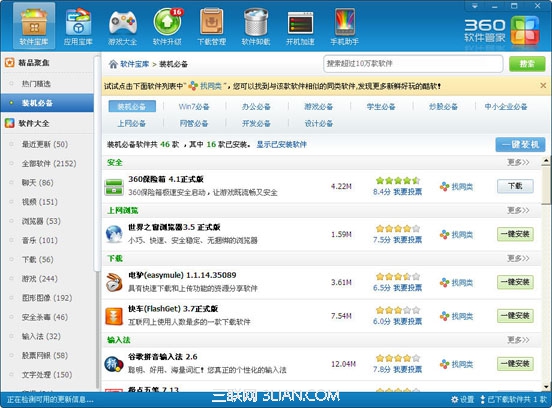
Task: Open the titlebar dropdown menu arrow
Action: pos(475,6)
